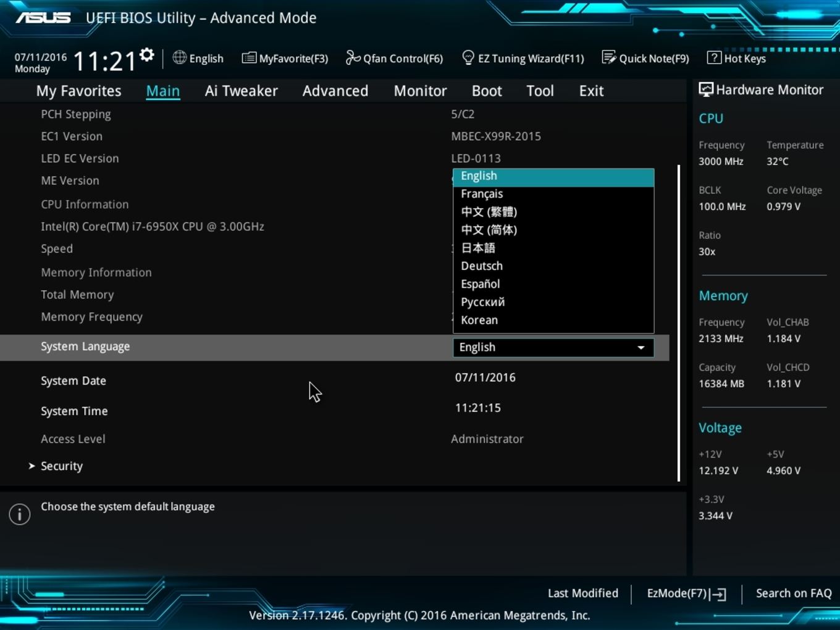The width and height of the screenshot is (840, 630).
Task: Select 日本語 language option
Action: point(553,248)
